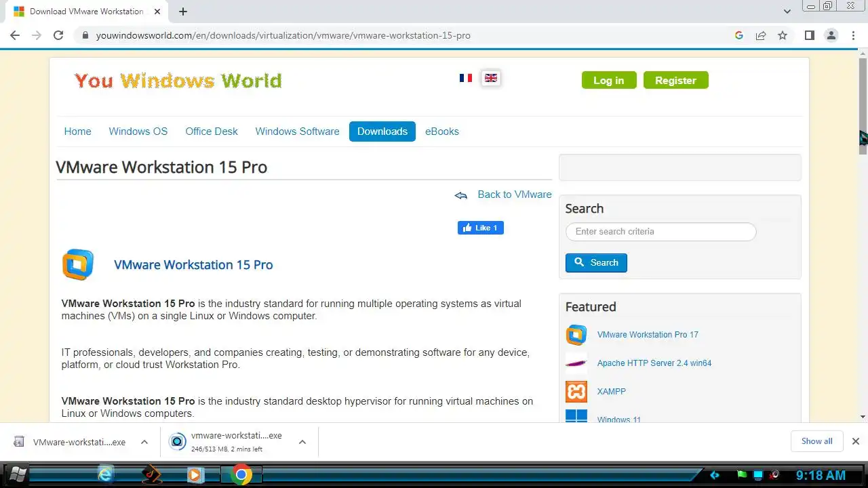Viewport: 868px width, 488px height.
Task: Open the Apache HTTP Server 2.4 win64 link
Action: pyautogui.click(x=654, y=363)
